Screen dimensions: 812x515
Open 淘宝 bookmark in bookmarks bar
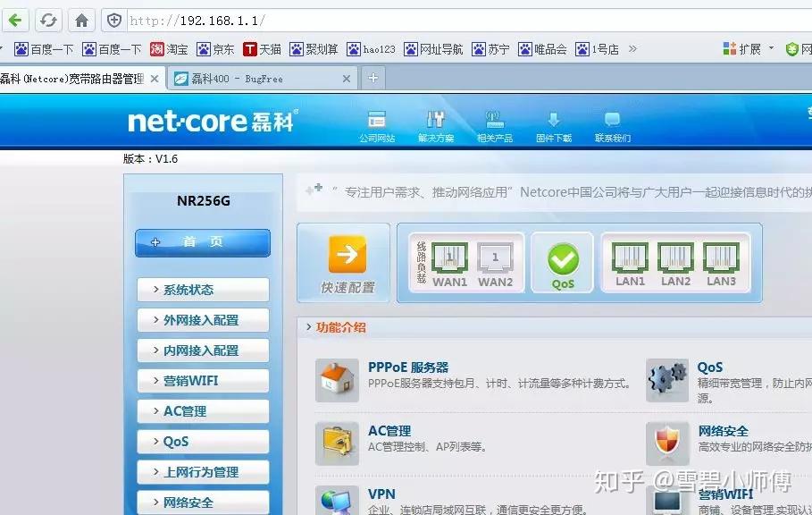[x=170, y=49]
